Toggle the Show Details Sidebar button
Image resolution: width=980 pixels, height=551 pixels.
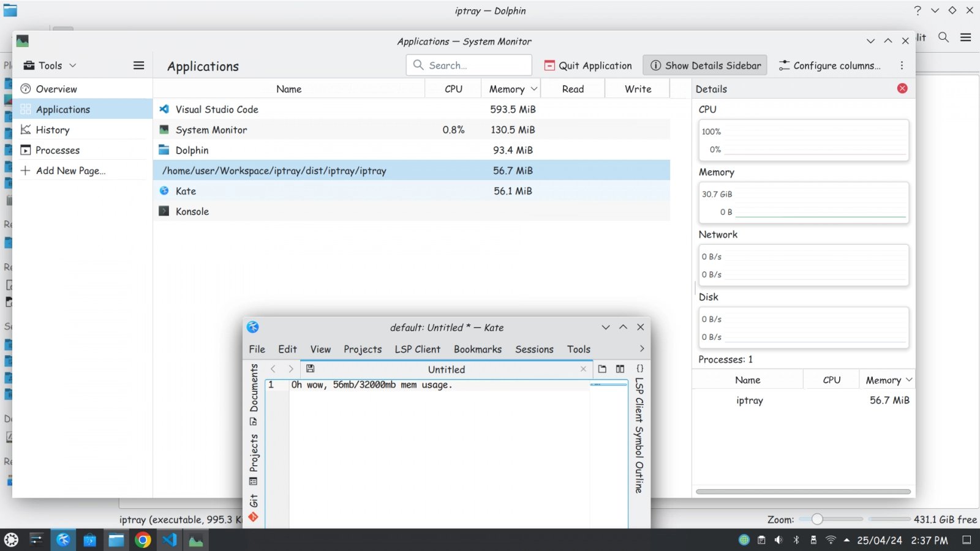point(705,66)
